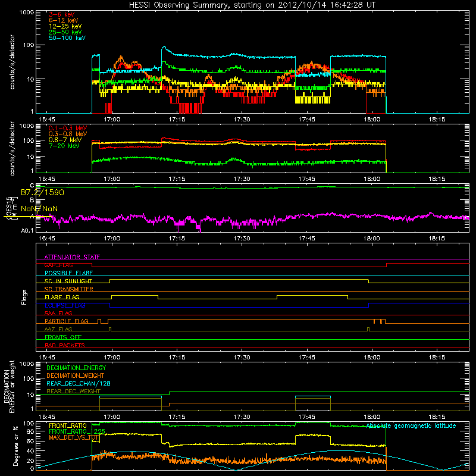Click the FLARE_FLAG label
The width and height of the screenshot is (476, 476).
click(62, 297)
